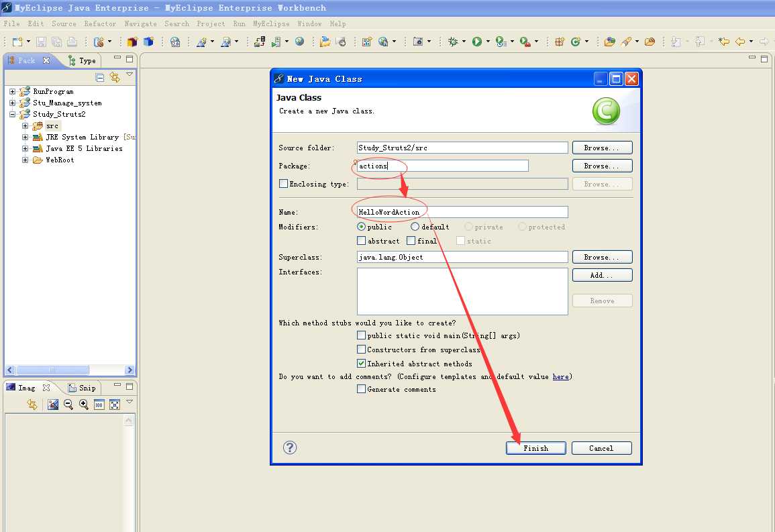Image resolution: width=775 pixels, height=532 pixels.
Task: Check the Enclosing type checkbox
Action: click(x=283, y=184)
